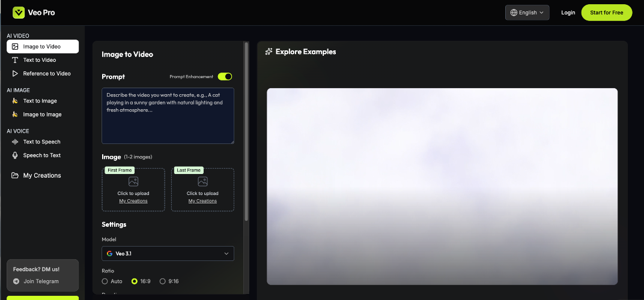The width and height of the screenshot is (644, 300).
Task: Click the Speech to Text microphone icon
Action: click(15, 155)
